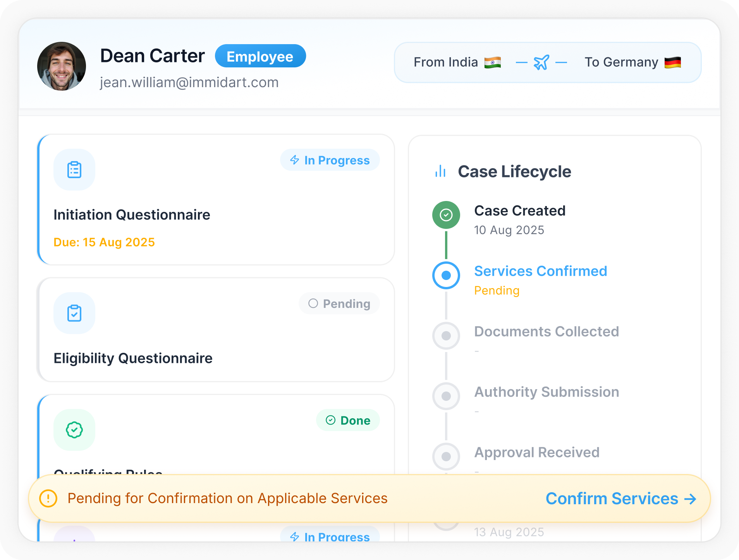This screenshot has width=739, height=560.
Task: Open the Initiation Questionnaire card title
Action: 132,215
